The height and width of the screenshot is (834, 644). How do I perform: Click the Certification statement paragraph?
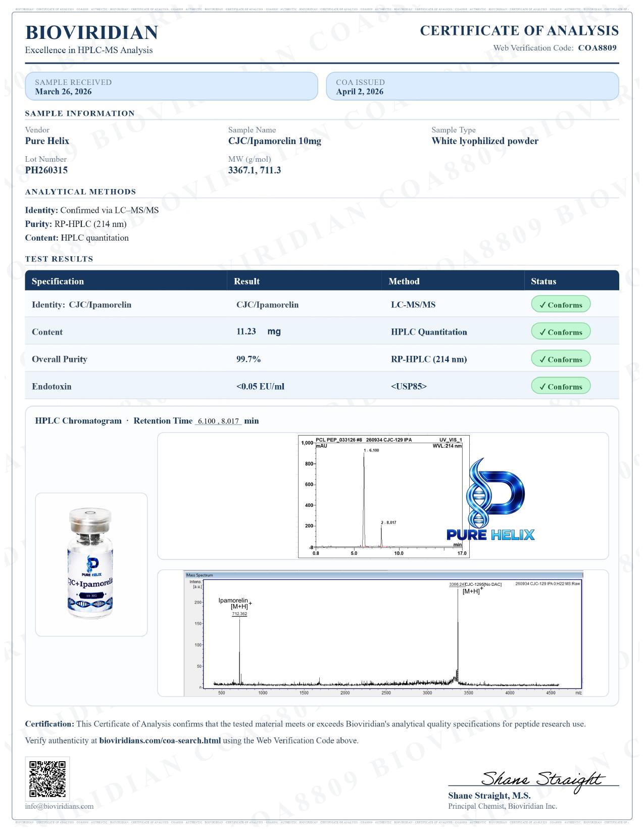pyautogui.click(x=306, y=724)
